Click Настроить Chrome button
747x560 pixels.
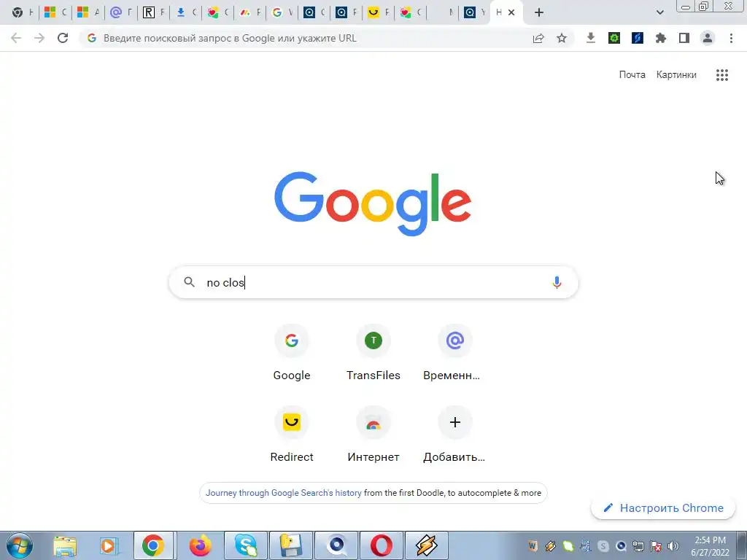tap(663, 508)
